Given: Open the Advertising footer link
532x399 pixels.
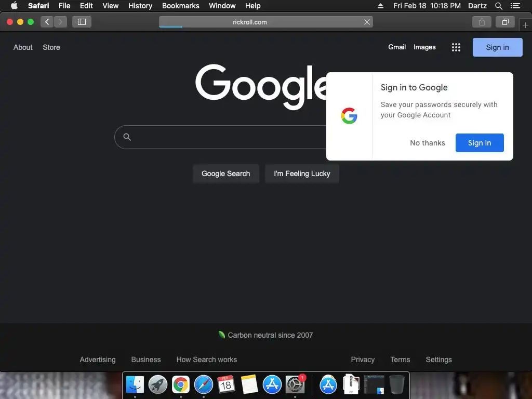Looking at the screenshot, I should (97, 360).
